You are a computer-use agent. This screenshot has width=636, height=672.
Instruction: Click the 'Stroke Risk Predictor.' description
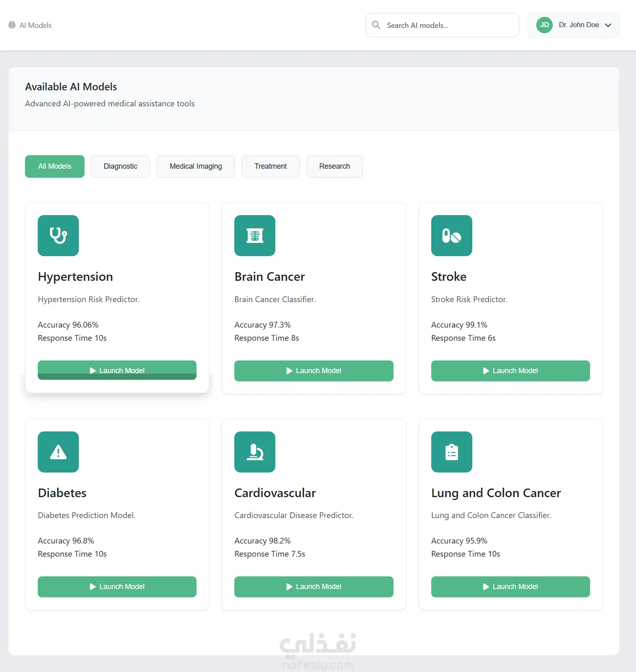tap(469, 299)
